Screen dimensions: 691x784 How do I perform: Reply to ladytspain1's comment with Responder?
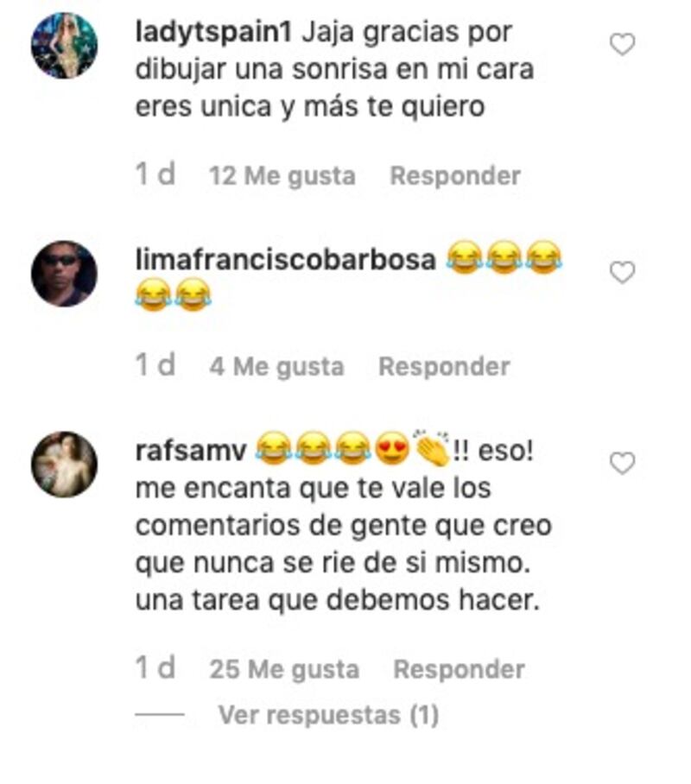click(x=455, y=176)
